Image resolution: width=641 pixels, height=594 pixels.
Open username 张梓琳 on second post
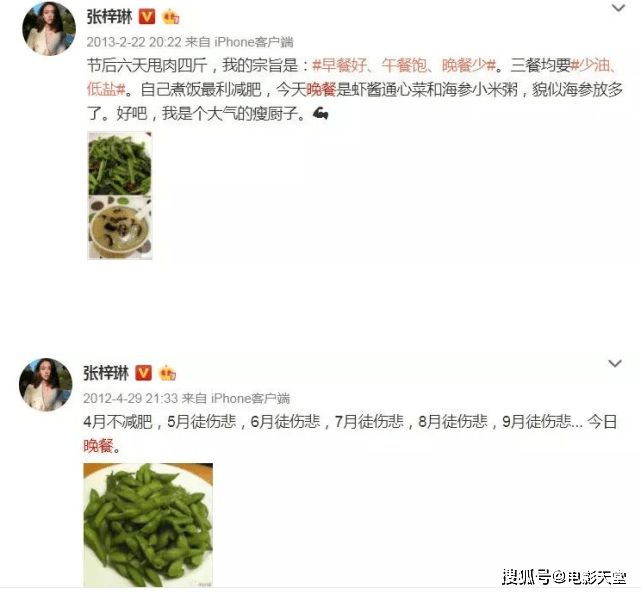point(106,373)
